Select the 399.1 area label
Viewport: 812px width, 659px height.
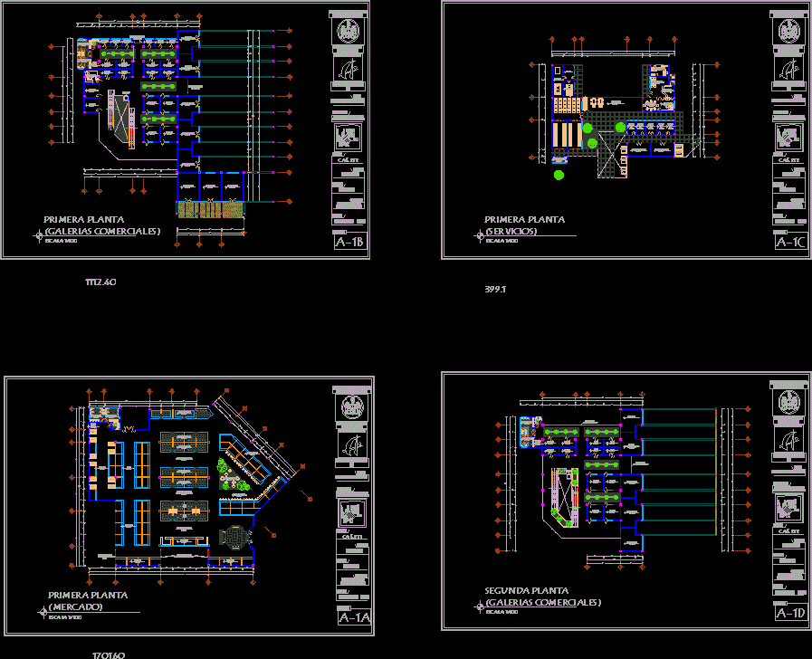tap(495, 290)
